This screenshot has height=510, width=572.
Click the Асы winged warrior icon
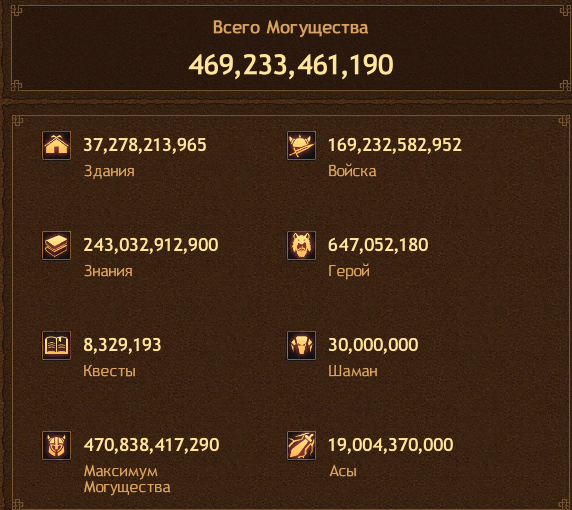tap(301, 445)
